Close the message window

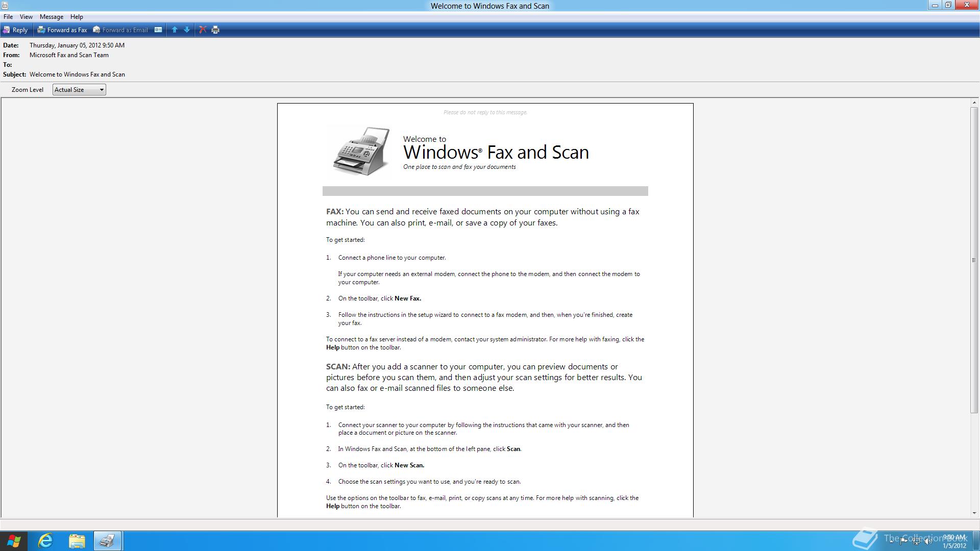pos(967,5)
